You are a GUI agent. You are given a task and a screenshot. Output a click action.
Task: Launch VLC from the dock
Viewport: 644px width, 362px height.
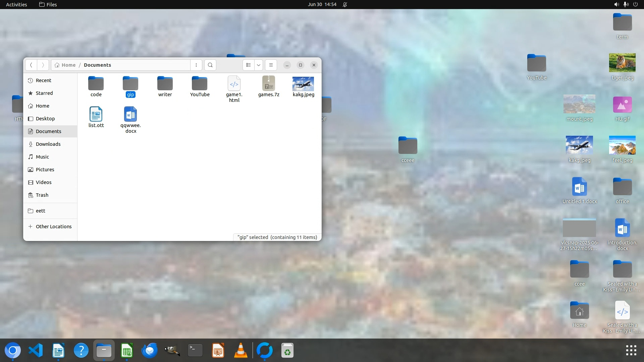point(241,351)
